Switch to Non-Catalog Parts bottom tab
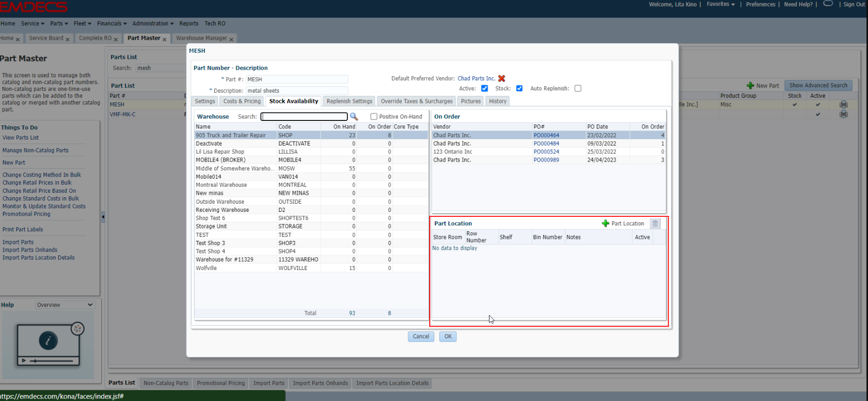This screenshot has height=401, width=868. tap(166, 383)
